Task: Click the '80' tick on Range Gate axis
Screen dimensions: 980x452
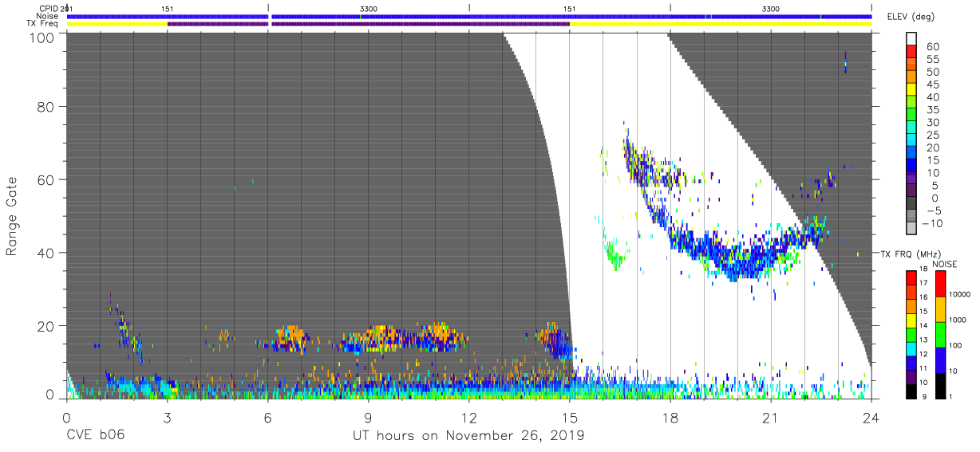Action: [46, 106]
